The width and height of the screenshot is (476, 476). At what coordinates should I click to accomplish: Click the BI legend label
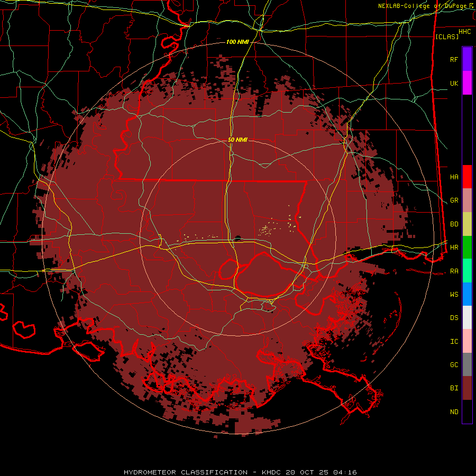click(x=454, y=388)
